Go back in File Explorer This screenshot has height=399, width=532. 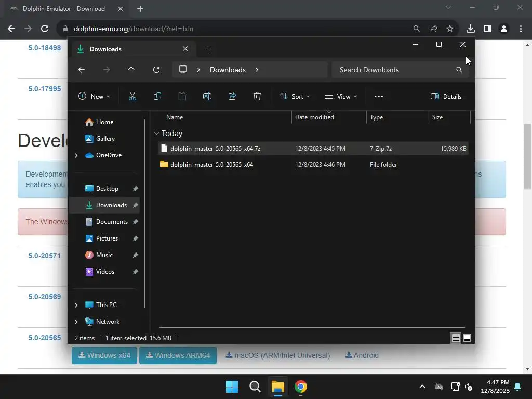tap(82, 70)
